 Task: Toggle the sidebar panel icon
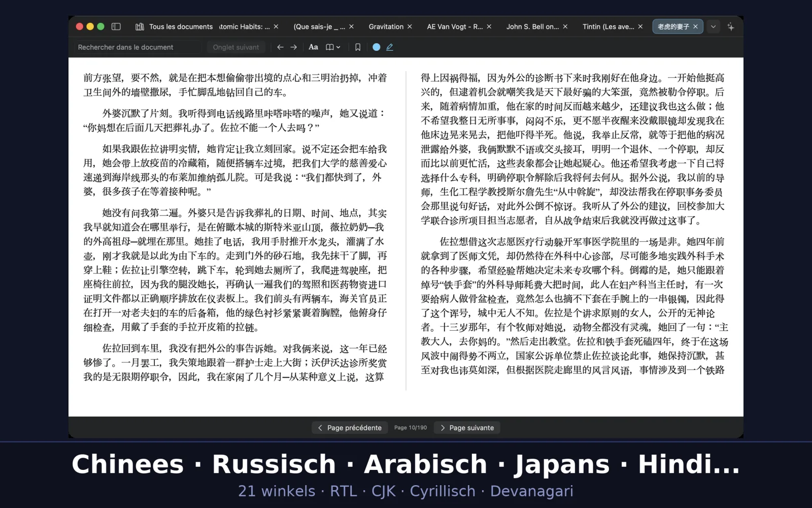tap(116, 26)
